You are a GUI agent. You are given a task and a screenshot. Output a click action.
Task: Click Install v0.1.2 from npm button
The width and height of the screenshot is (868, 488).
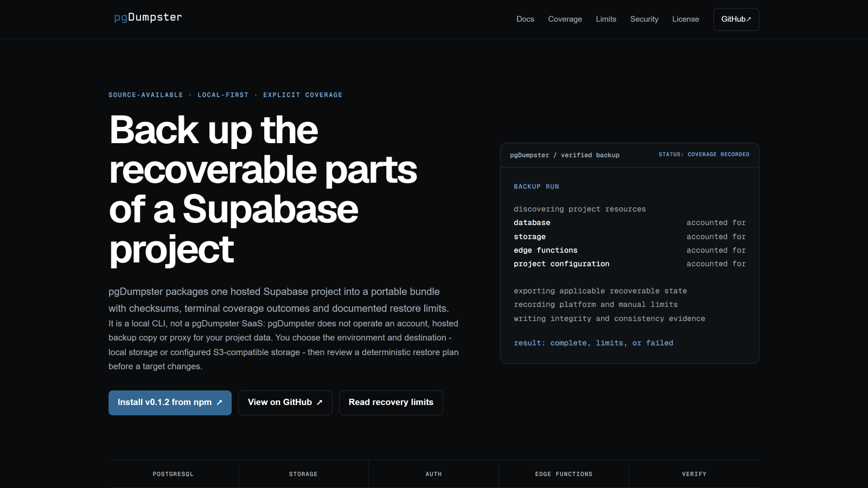point(170,403)
